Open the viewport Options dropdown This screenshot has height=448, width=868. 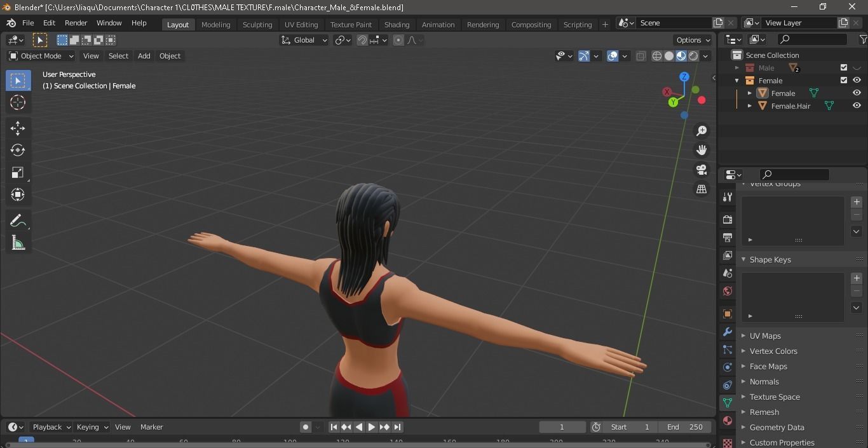(693, 40)
